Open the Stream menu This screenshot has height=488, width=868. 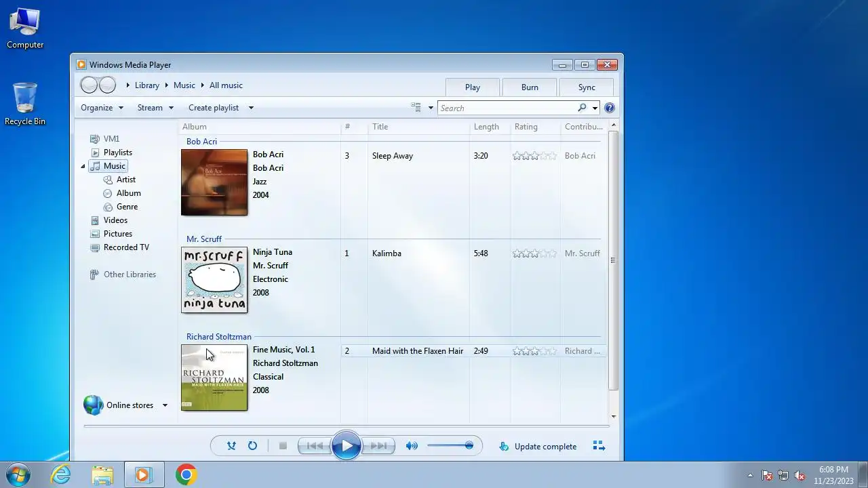155,108
